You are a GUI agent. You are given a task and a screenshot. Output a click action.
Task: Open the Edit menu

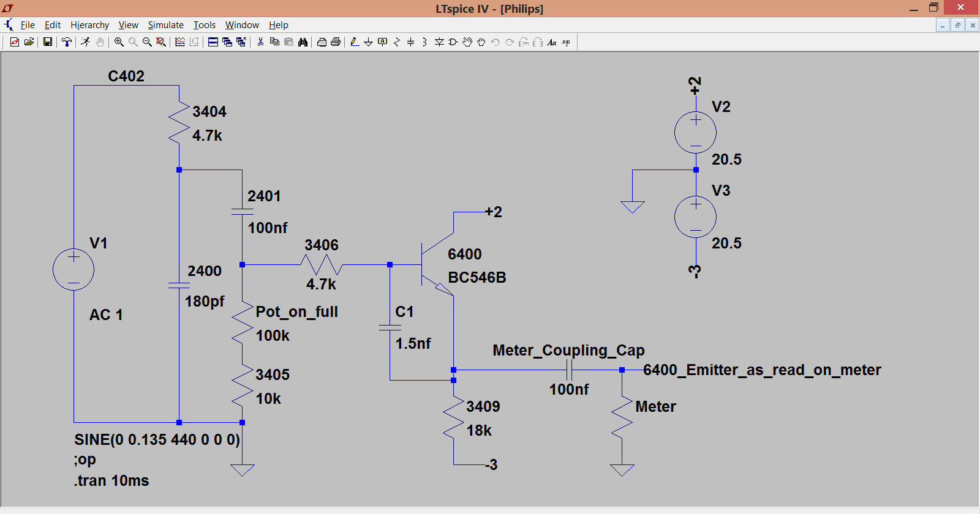tap(53, 25)
